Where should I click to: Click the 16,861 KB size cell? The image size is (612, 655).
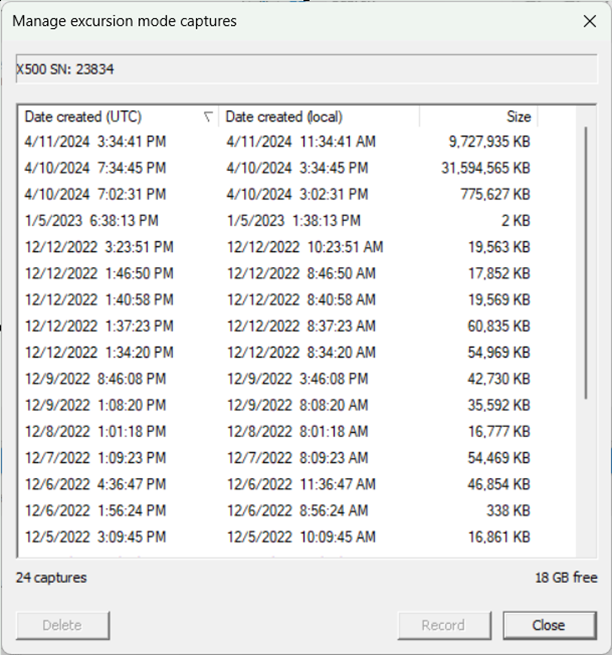(499, 537)
